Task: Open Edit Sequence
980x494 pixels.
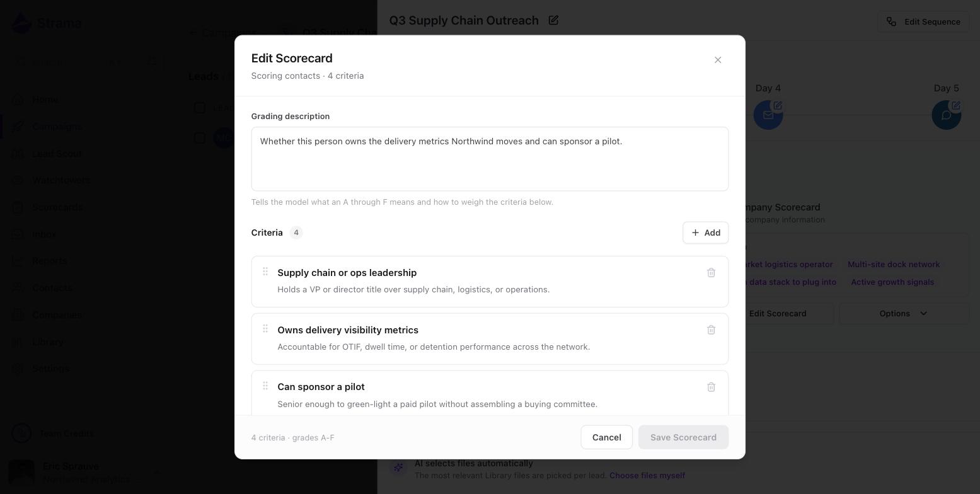Action: [923, 21]
